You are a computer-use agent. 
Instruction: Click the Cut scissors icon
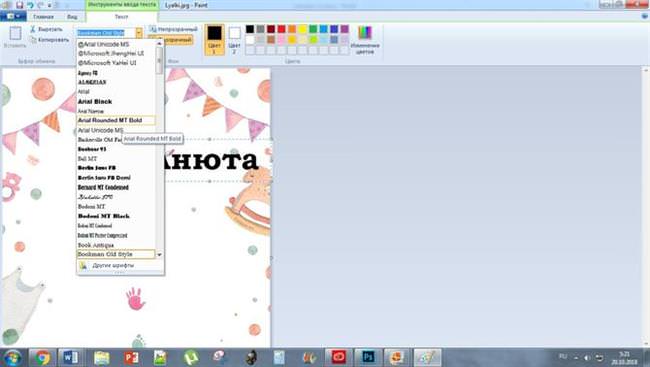pos(33,29)
